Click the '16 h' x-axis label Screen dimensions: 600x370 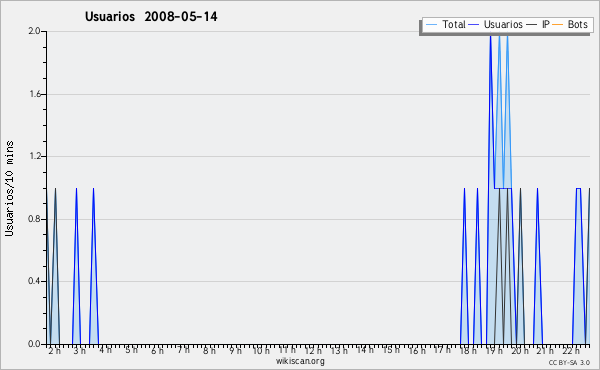click(417, 351)
